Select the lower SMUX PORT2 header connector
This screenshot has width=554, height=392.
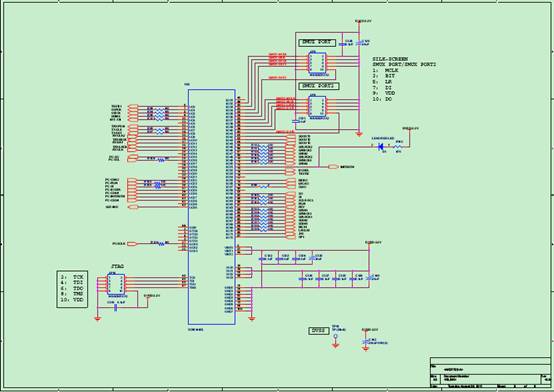[317, 107]
